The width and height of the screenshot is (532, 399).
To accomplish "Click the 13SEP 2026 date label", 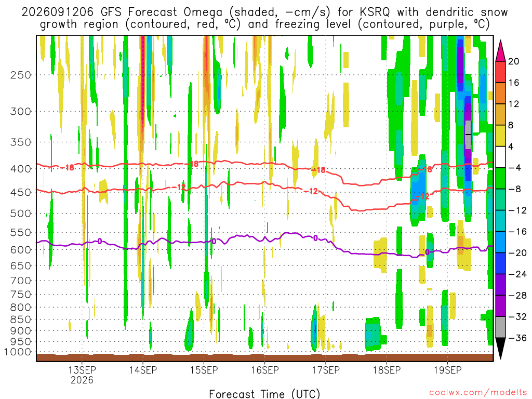I will click(x=82, y=375).
